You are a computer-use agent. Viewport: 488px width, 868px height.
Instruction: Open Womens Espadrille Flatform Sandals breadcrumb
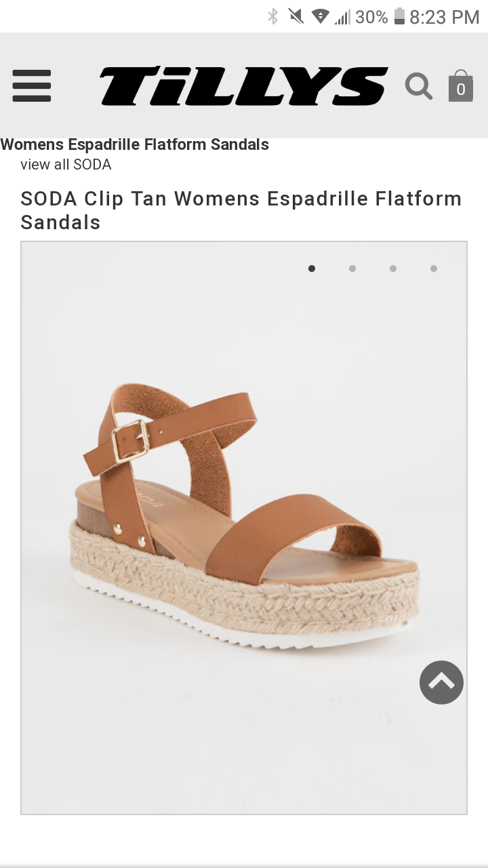(135, 144)
